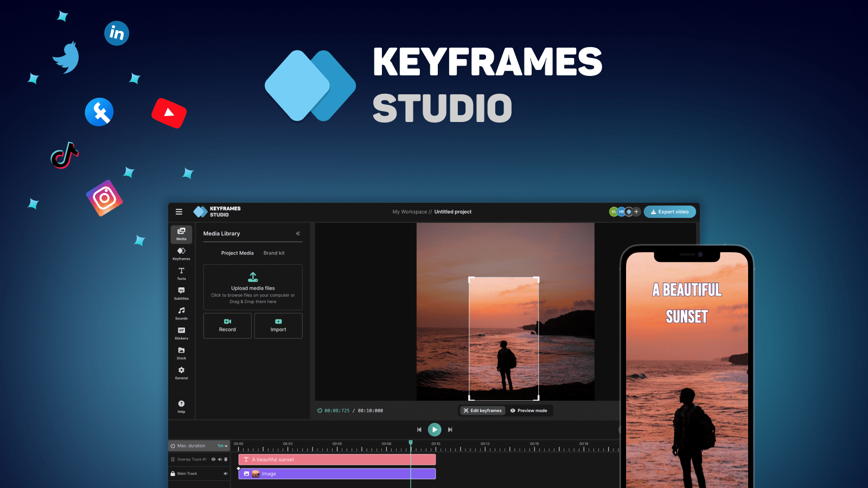The image size is (868, 488).
Task: Browse the Stock media panel
Action: (181, 352)
